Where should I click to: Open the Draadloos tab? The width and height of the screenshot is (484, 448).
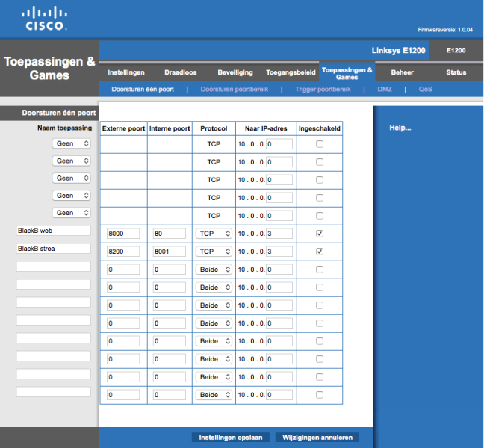180,72
